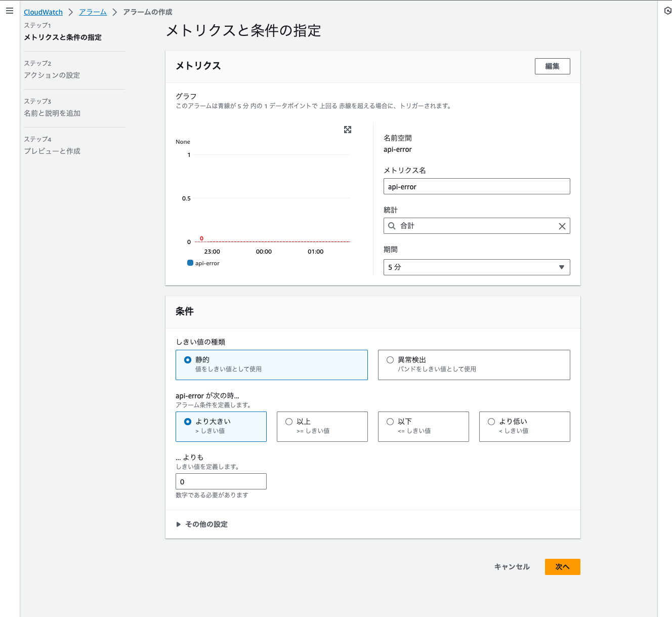Open the 期間 dropdown showing 5 分
Screen dimensions: 672x617
tap(477, 267)
